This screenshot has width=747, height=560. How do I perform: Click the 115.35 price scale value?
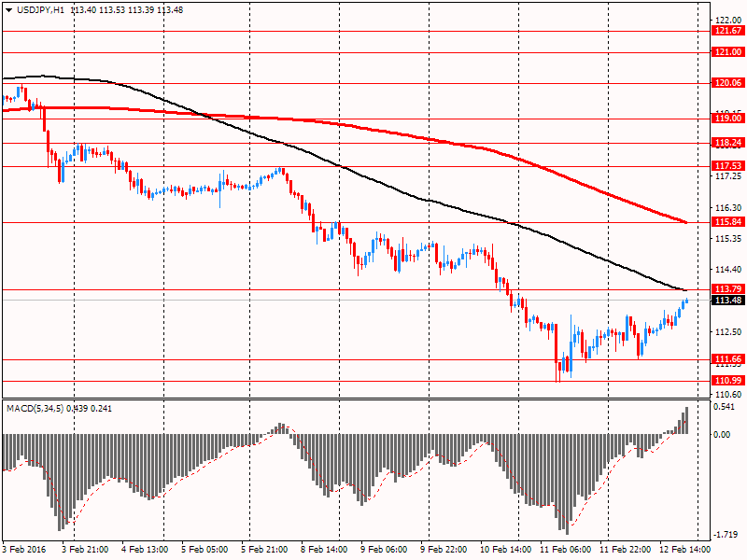pyautogui.click(x=728, y=239)
